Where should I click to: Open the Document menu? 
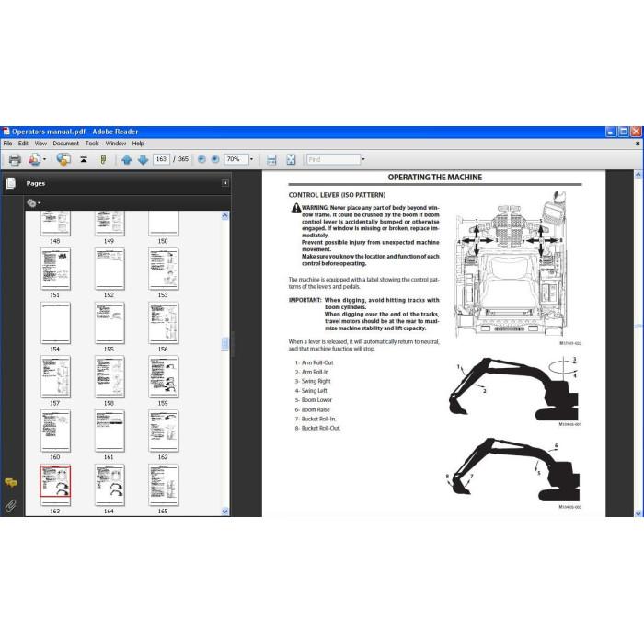pyautogui.click(x=65, y=144)
